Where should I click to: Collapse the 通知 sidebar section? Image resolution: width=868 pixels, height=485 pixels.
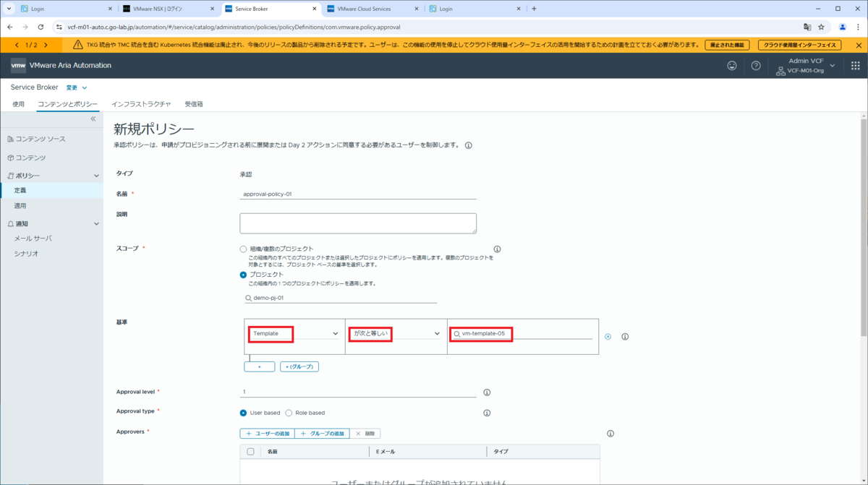96,224
